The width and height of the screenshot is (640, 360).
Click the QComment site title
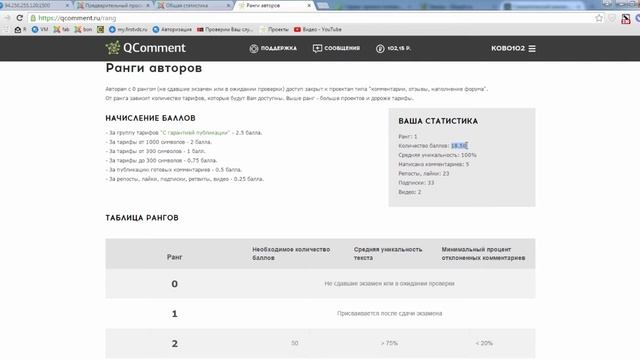click(x=154, y=48)
